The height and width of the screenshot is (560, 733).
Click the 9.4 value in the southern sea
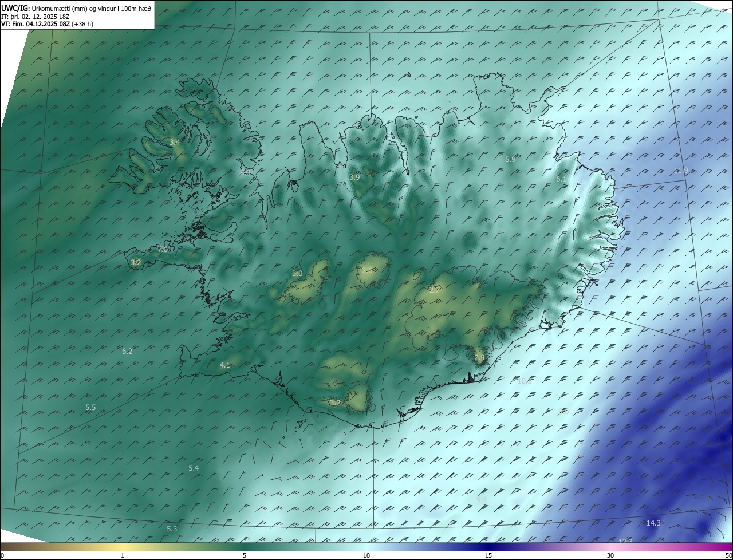tap(482, 500)
